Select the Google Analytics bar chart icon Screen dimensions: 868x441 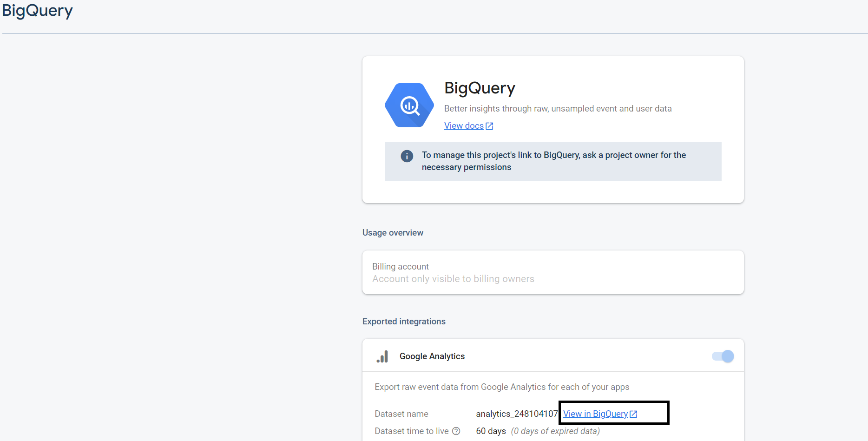(382, 356)
